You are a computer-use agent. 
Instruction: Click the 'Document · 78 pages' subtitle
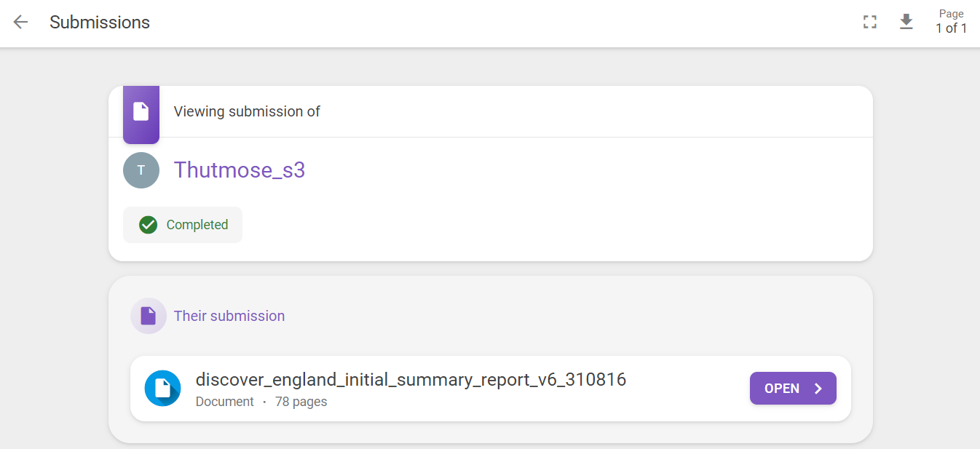point(261,402)
